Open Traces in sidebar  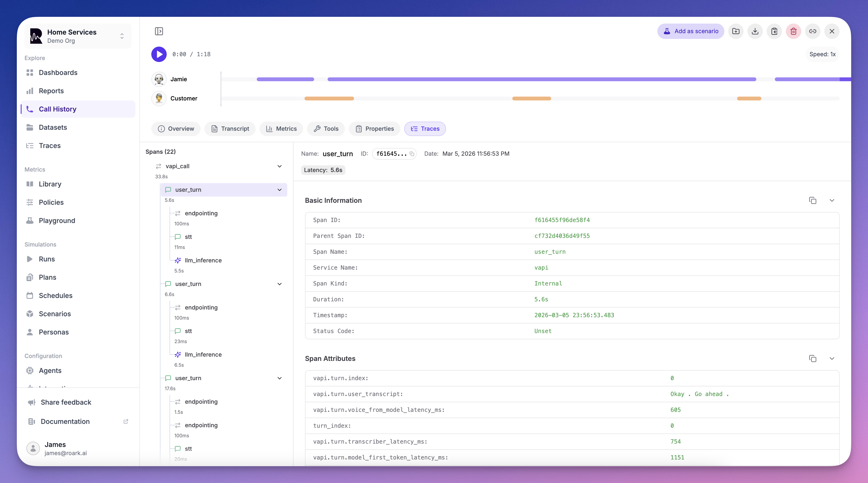[x=78, y=146]
